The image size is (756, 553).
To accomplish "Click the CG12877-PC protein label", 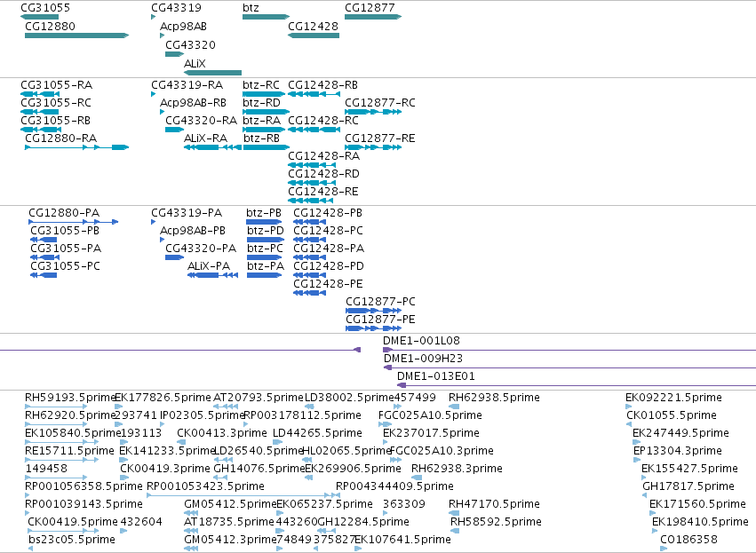I will tap(380, 302).
